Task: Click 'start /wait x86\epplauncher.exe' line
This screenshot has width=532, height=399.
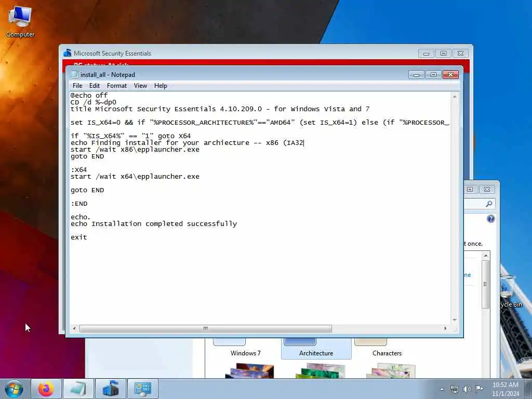Action: [135, 150]
